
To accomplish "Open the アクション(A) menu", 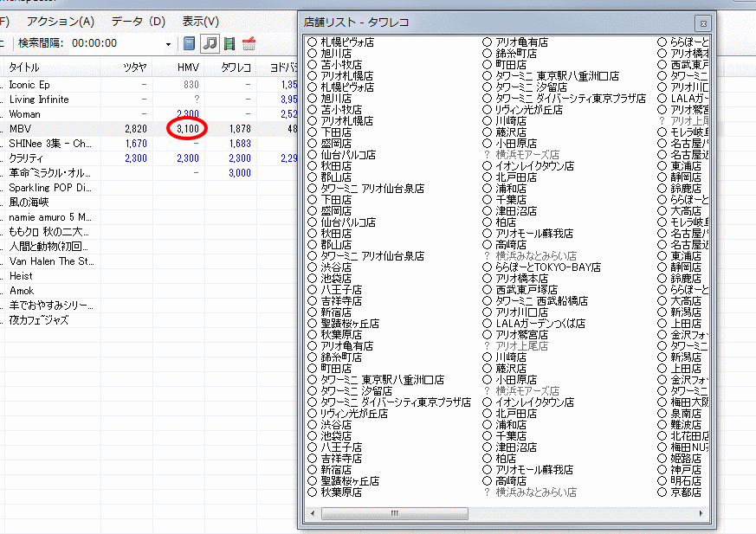I will click(x=61, y=22).
